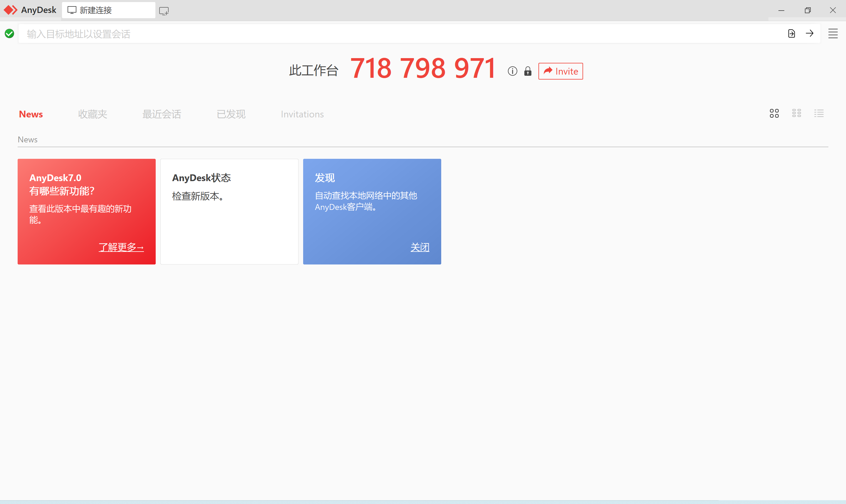Open the Invitations tab
This screenshot has height=504, width=846.
click(x=302, y=114)
